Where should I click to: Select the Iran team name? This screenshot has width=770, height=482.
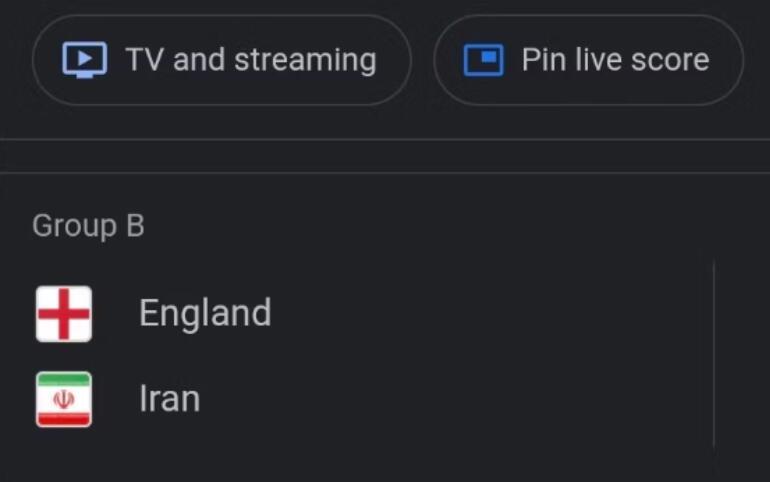(170, 399)
